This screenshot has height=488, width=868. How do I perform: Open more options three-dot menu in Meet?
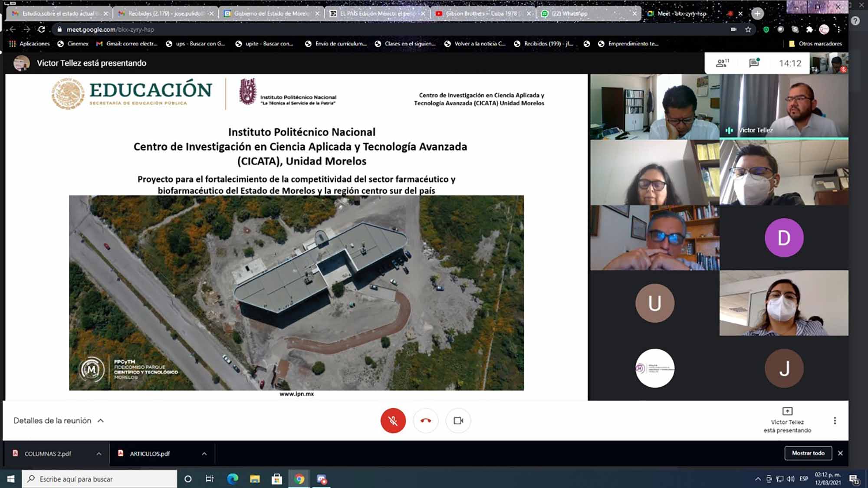pos(835,420)
